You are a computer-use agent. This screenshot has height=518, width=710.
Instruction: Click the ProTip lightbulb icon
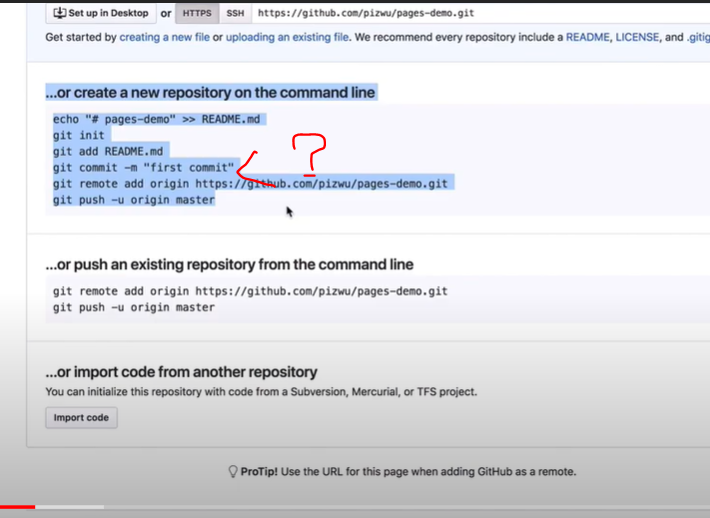pyautogui.click(x=233, y=471)
